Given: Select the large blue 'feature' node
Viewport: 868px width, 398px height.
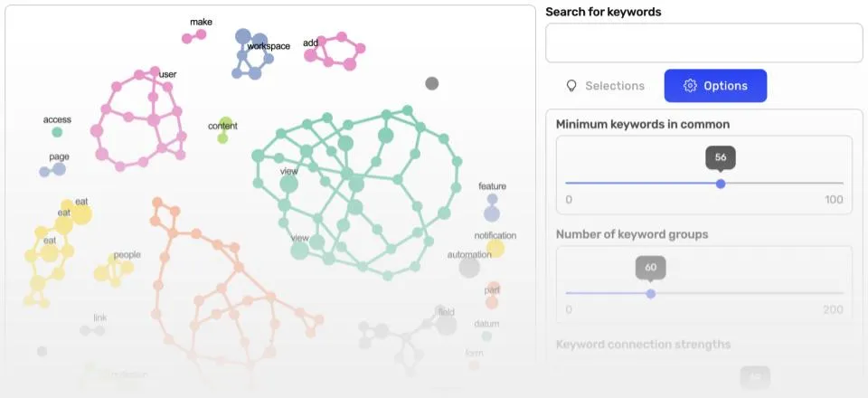Looking at the screenshot, I should tap(491, 213).
